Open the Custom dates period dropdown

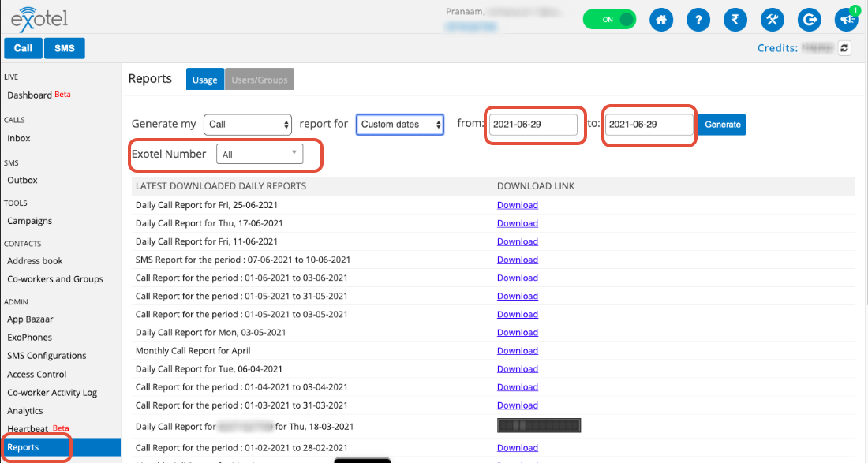[400, 125]
